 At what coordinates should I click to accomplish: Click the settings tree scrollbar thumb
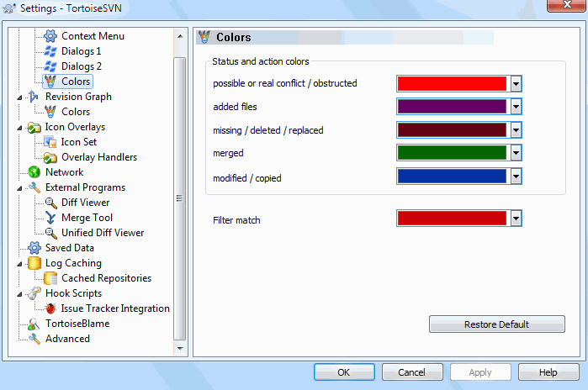(180, 198)
